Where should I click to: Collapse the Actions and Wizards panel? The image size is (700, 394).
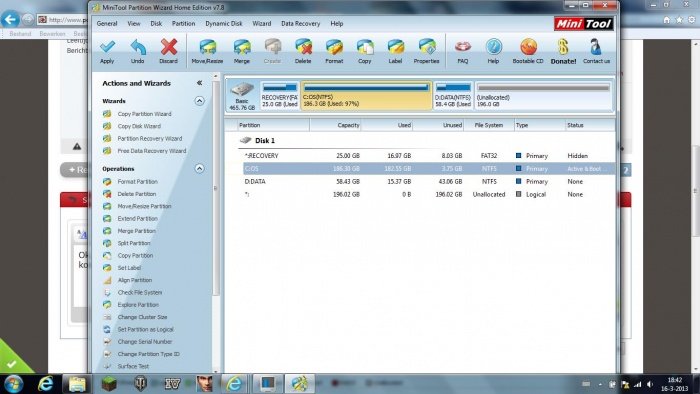(x=200, y=83)
